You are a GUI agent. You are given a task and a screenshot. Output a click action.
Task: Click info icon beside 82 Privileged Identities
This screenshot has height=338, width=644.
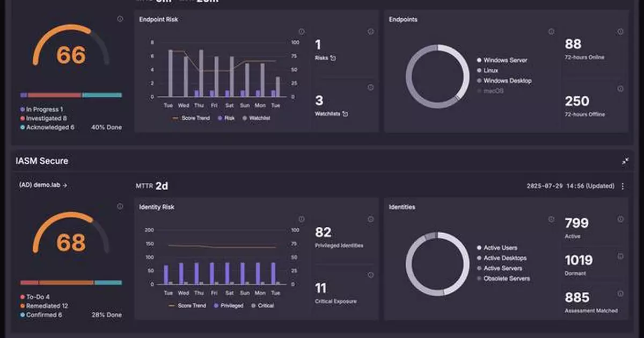(370, 219)
